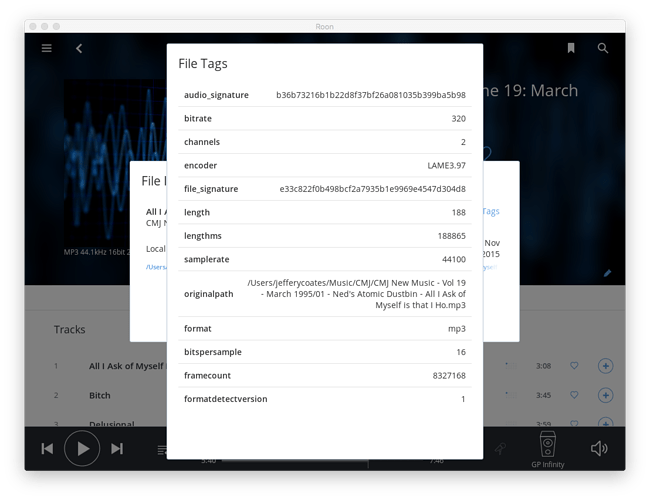
Task: Click the bitrate value 320
Action: 458,119
